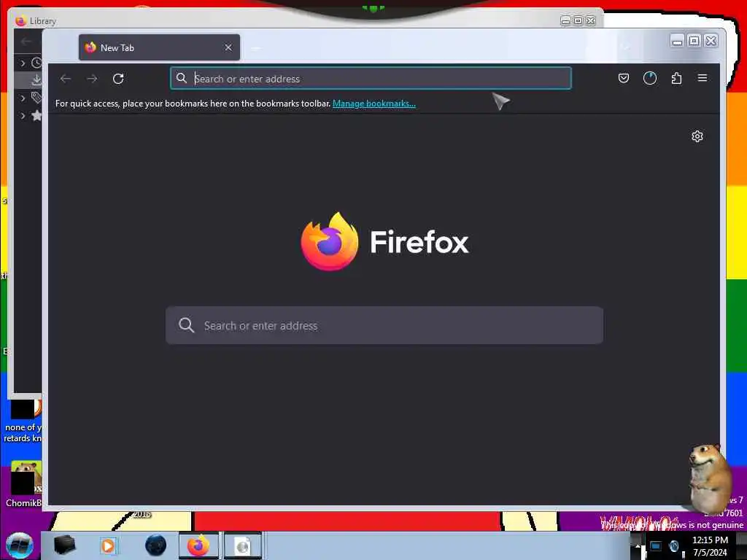Image resolution: width=747 pixels, height=560 pixels.
Task: Reload the current Firefox page
Action: tap(118, 79)
